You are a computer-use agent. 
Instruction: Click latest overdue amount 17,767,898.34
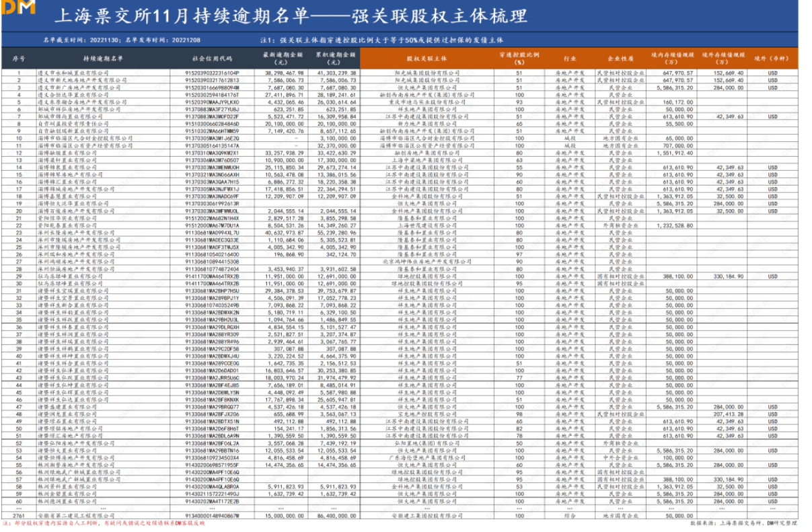tap(285, 400)
